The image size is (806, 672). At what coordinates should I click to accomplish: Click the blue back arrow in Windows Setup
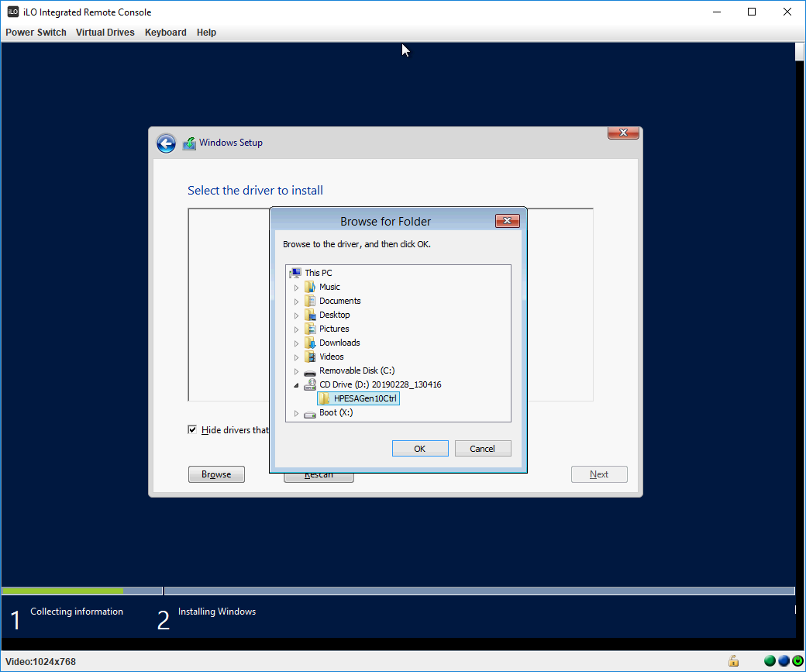point(166,143)
